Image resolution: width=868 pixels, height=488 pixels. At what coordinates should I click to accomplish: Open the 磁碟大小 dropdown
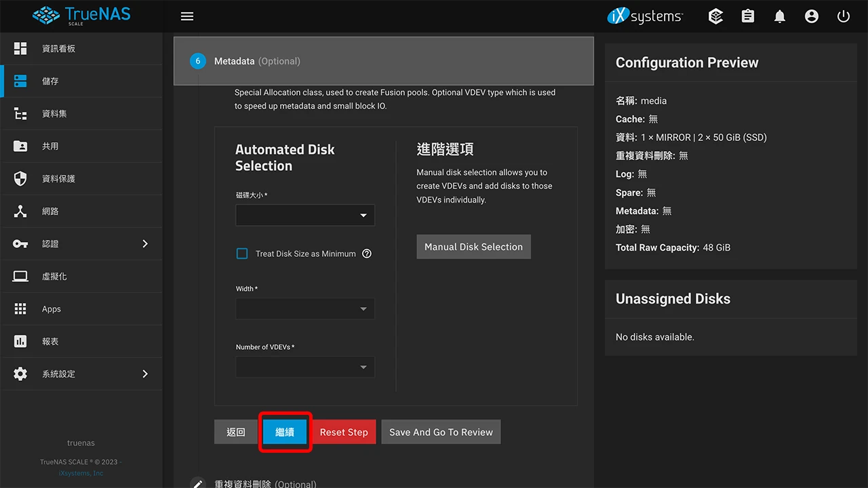pyautogui.click(x=304, y=215)
